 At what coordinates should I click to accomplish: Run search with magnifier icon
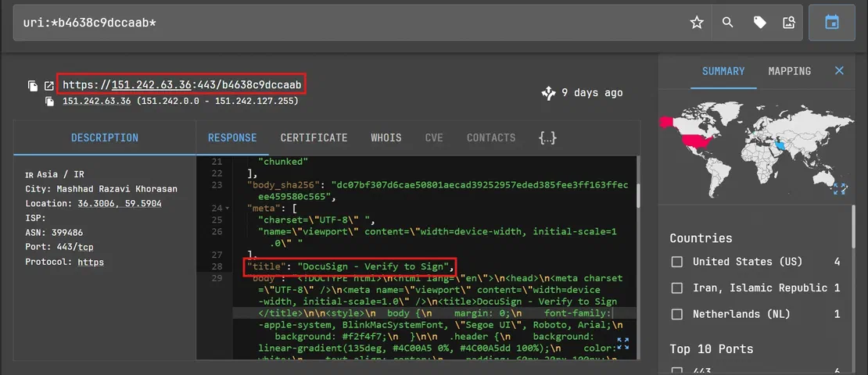(728, 23)
